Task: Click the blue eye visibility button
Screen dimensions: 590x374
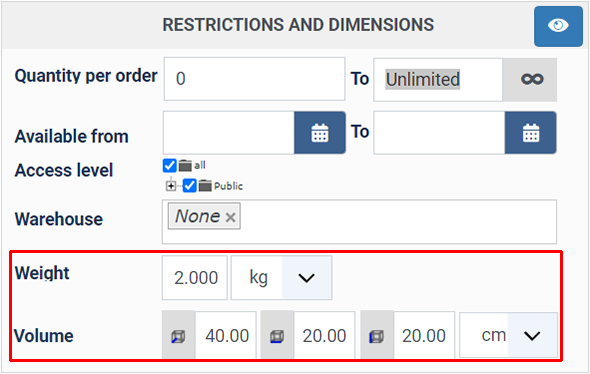Action: (558, 26)
